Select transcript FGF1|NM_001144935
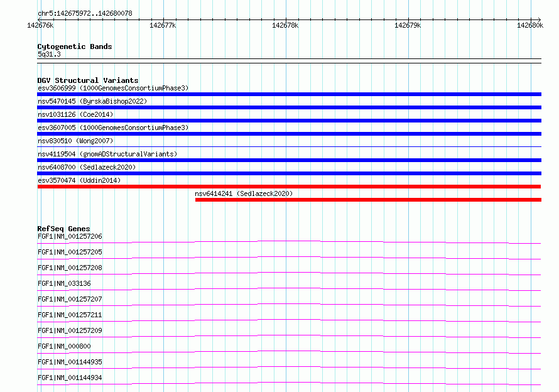Image resolution: width=559 pixels, height=392 pixels. click(x=70, y=362)
